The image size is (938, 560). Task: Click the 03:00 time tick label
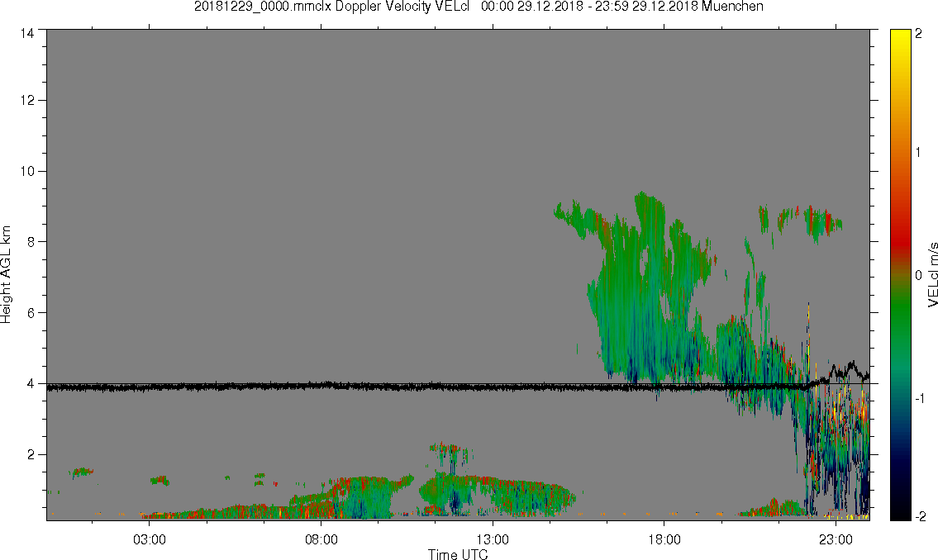(x=149, y=539)
